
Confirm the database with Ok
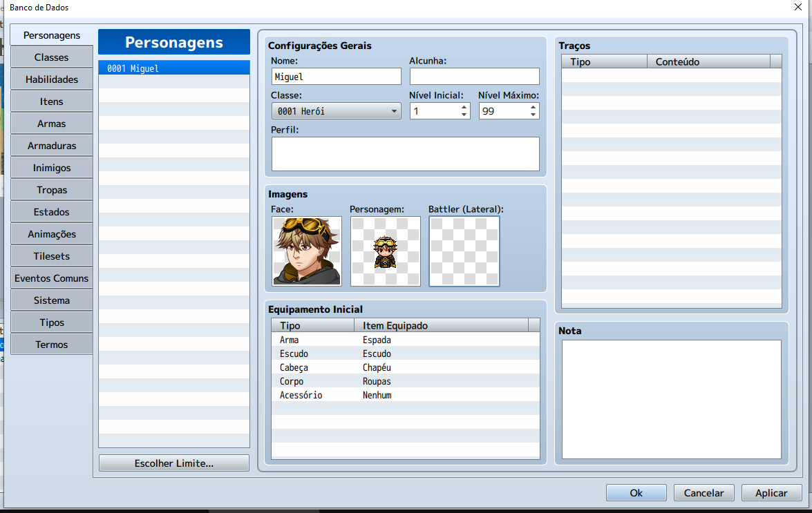tap(636, 492)
